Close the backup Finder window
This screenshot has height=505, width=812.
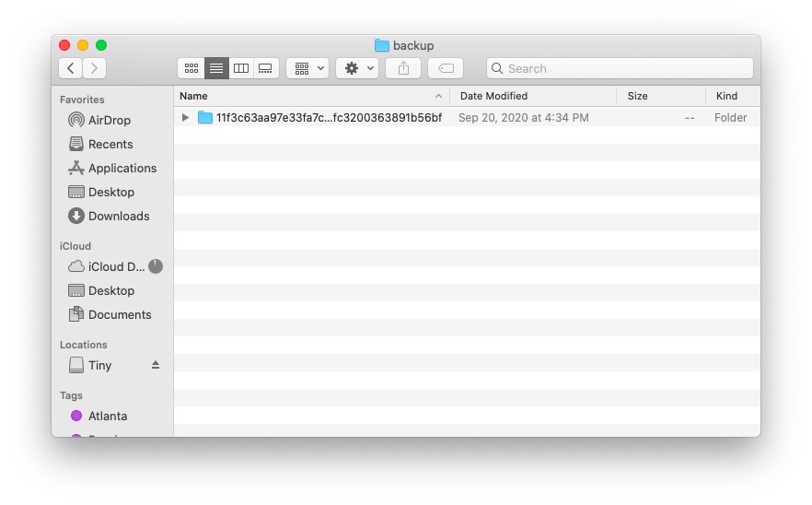tap(64, 45)
